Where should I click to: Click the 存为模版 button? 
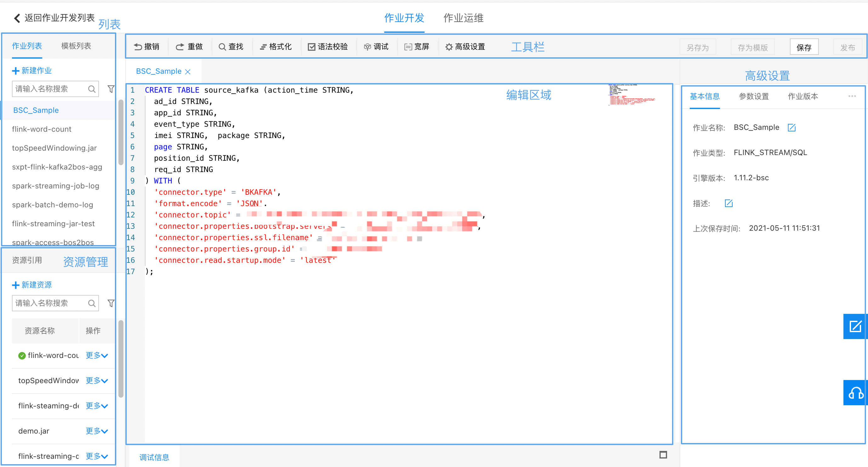click(x=752, y=48)
